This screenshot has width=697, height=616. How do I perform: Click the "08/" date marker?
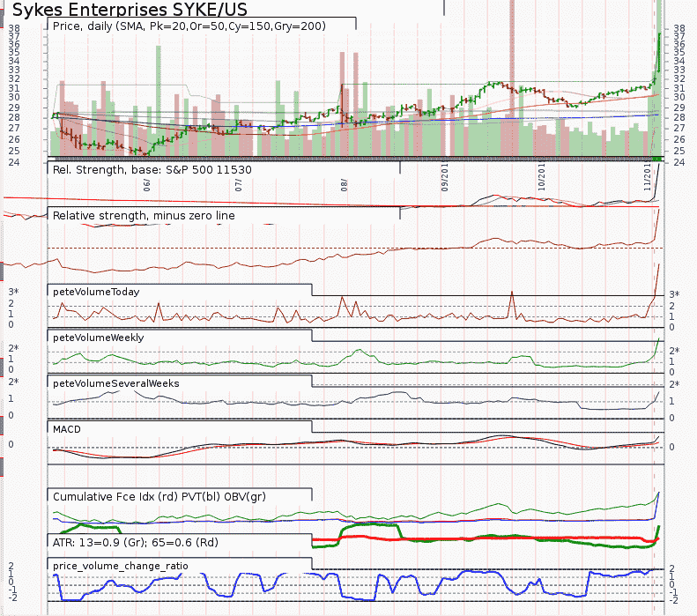click(344, 185)
